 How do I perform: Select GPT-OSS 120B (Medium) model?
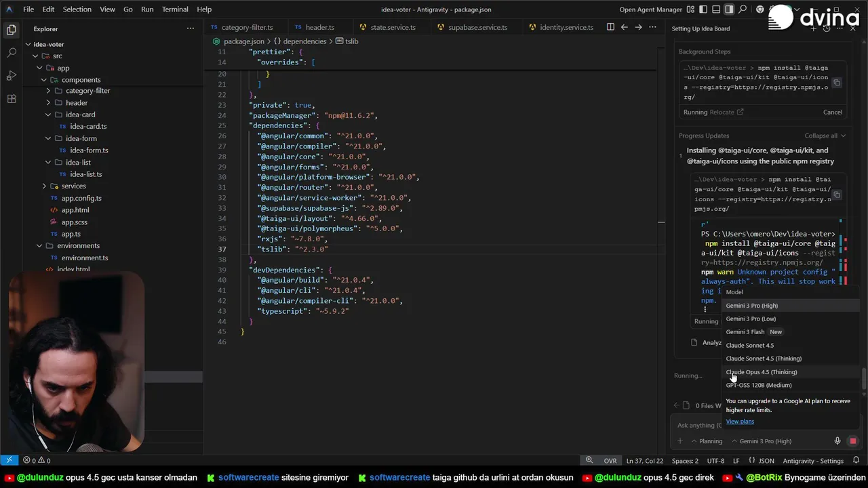pyautogui.click(x=790, y=385)
